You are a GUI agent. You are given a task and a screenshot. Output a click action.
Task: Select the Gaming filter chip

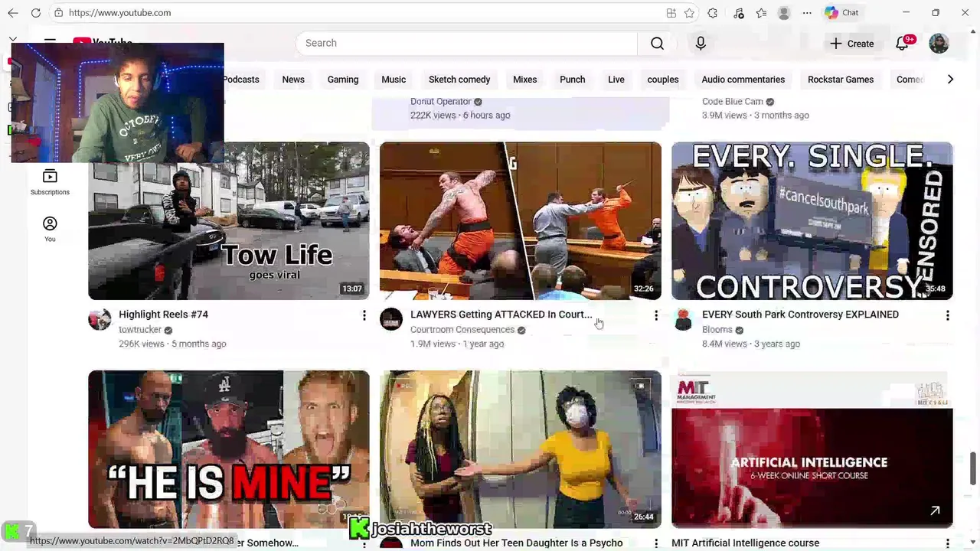[x=343, y=80]
